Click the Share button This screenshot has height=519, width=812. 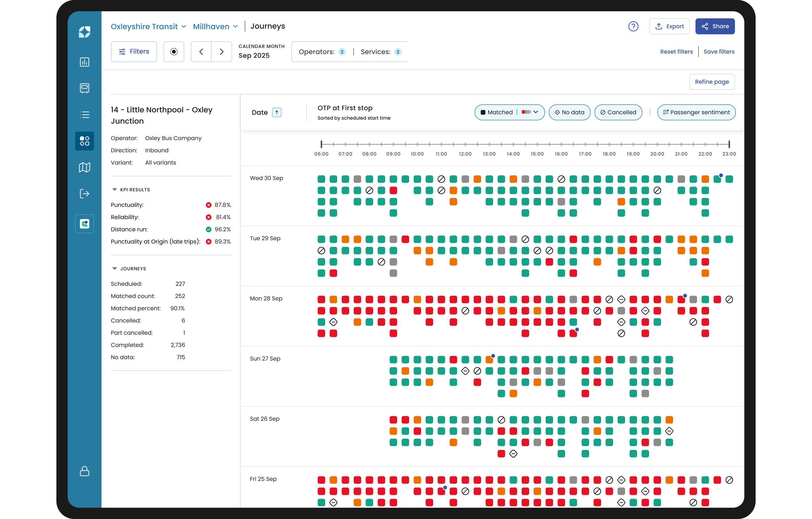pos(715,26)
